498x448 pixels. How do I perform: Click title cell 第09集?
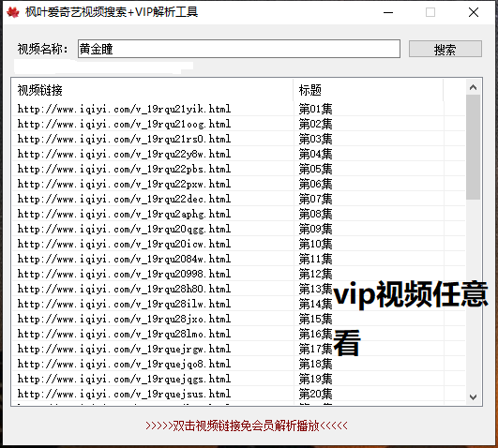click(x=316, y=229)
